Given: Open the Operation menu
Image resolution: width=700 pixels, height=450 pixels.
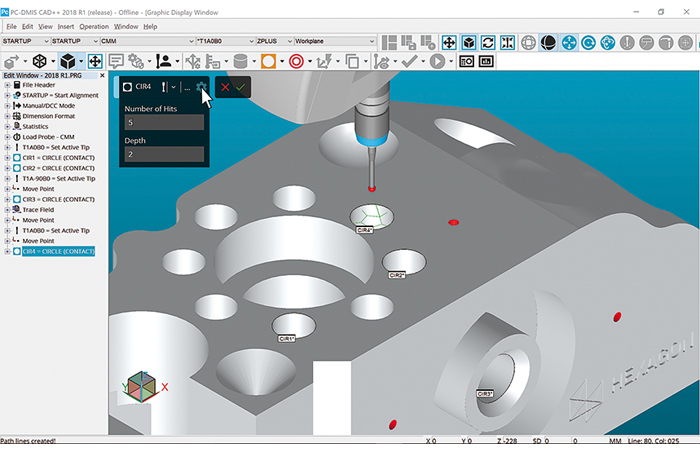Looking at the screenshot, I should (x=94, y=27).
